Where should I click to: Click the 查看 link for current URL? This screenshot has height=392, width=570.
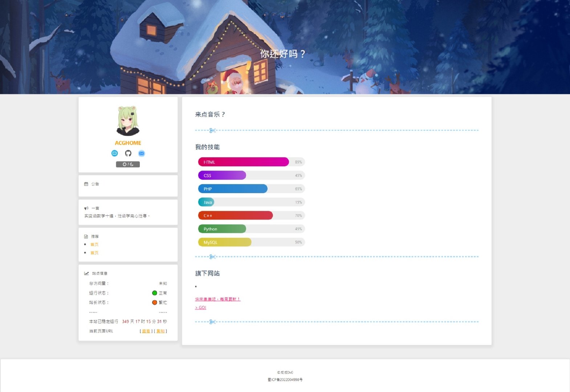pos(146,331)
